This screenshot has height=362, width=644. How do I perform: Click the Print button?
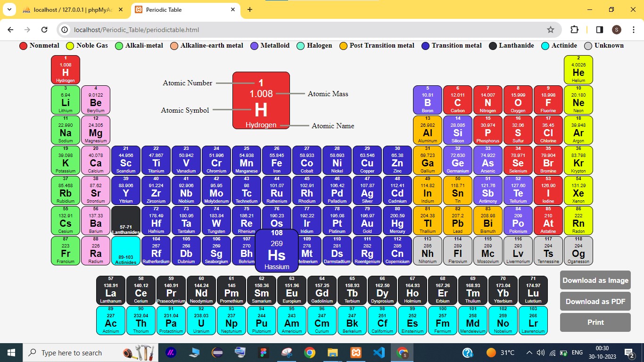tap(595, 322)
